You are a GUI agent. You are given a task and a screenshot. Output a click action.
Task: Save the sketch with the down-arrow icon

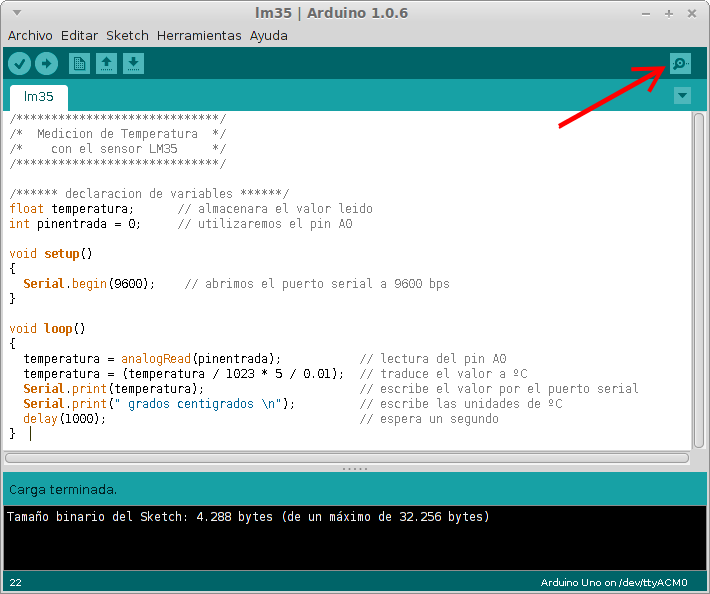coord(134,63)
